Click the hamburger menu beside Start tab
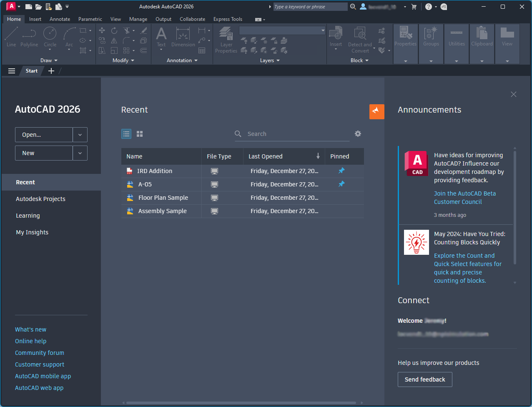The height and width of the screenshot is (407, 532). (x=12, y=71)
